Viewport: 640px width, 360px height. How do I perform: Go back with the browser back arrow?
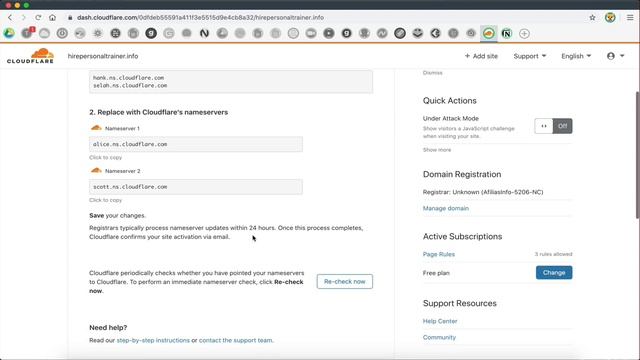[10, 18]
